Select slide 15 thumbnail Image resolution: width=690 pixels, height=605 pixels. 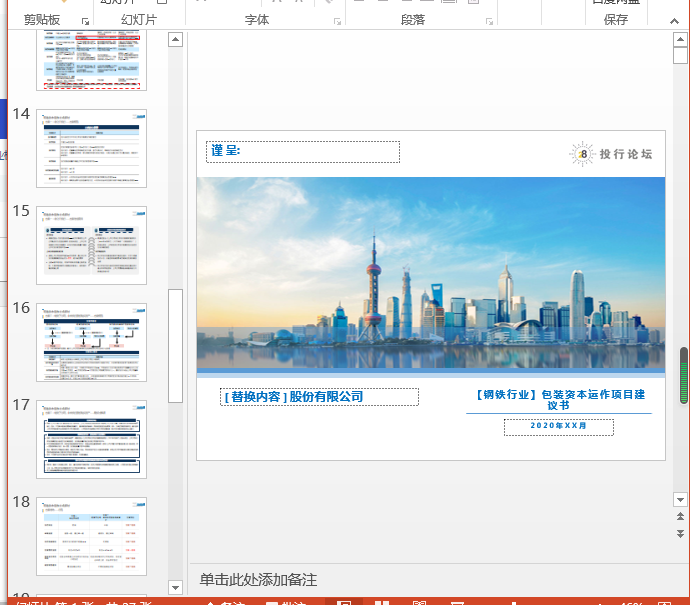coord(92,245)
